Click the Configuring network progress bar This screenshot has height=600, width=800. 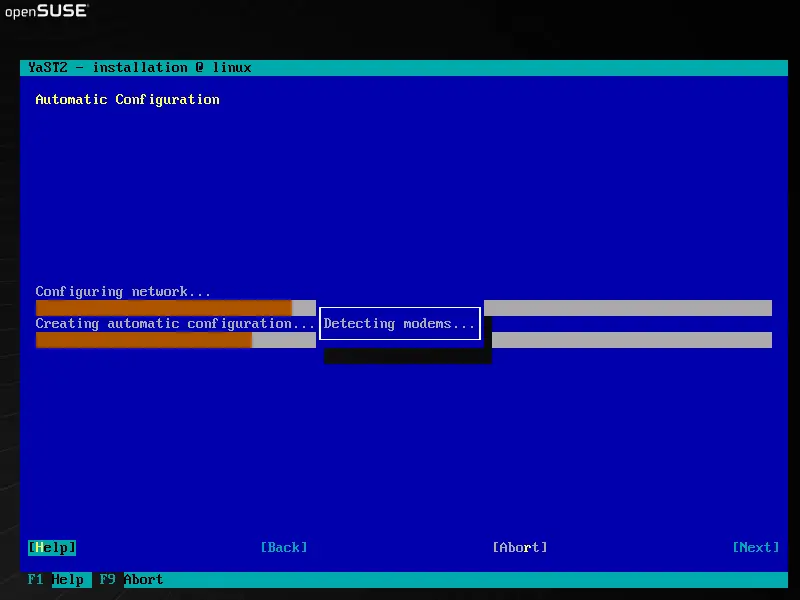(x=404, y=308)
